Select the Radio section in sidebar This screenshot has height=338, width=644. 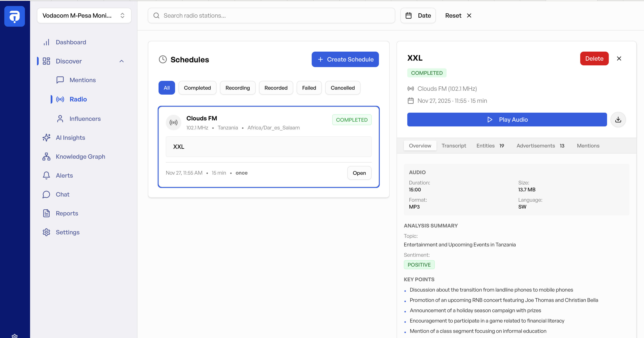78,99
